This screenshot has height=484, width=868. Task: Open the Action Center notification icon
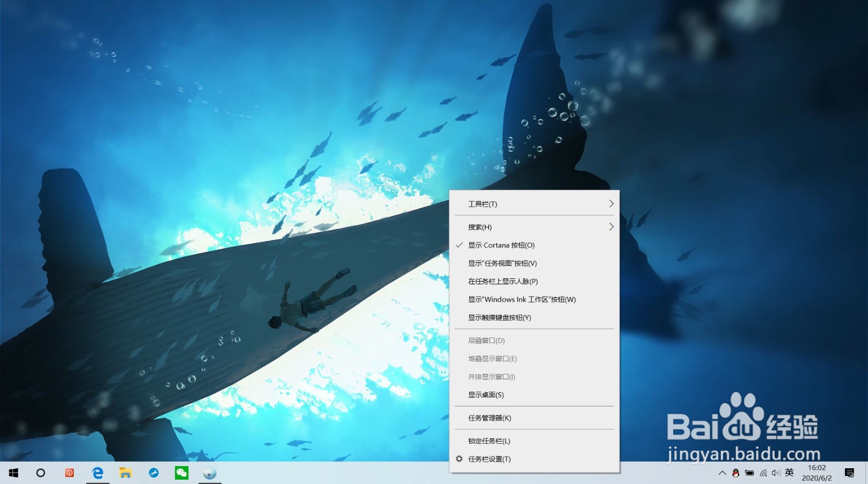pyautogui.click(x=850, y=473)
